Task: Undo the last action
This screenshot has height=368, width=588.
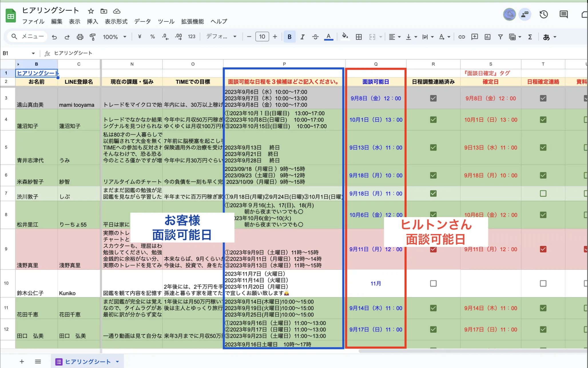Action: pyautogui.click(x=54, y=37)
